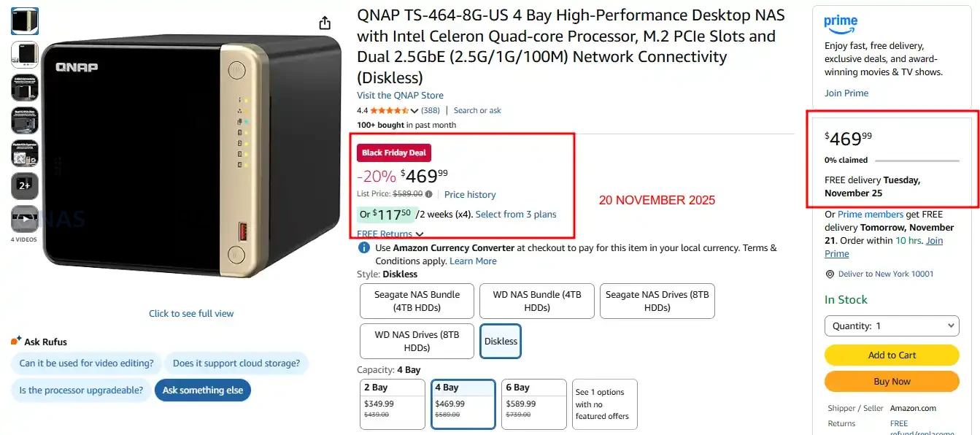The image size is (980, 435).
Task: Click the Amazon Currency Converter info icon
Action: [x=363, y=248]
